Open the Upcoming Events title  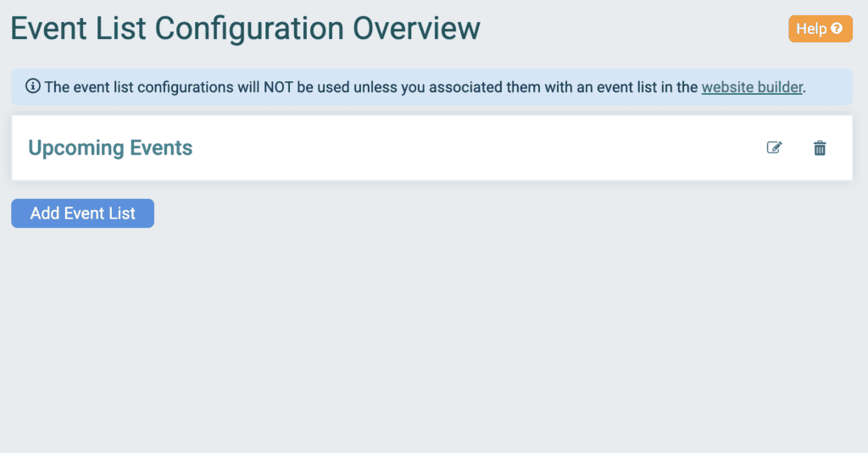(x=110, y=147)
